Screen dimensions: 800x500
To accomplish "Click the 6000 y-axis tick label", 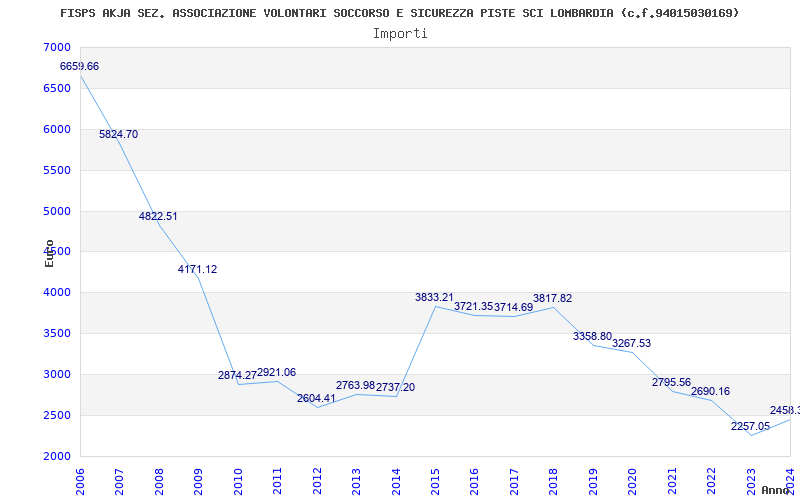I will coord(57,129).
